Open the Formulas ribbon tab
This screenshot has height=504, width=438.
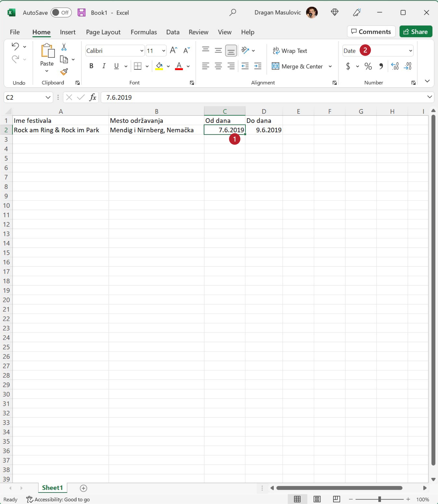143,32
